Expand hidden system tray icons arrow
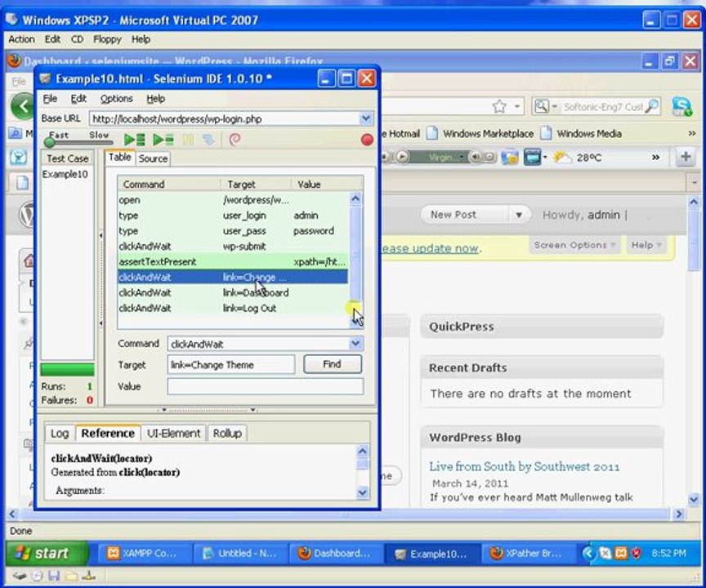The height and width of the screenshot is (588, 706). pyautogui.click(x=588, y=554)
